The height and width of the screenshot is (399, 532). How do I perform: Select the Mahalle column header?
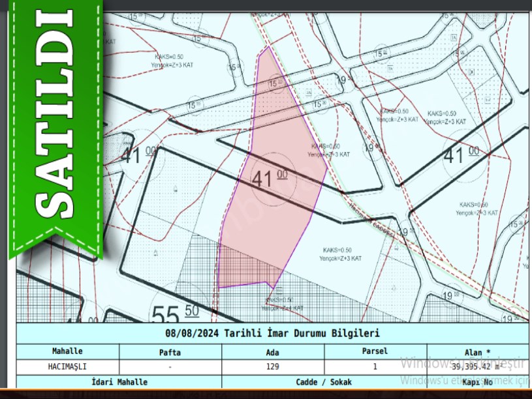(x=67, y=352)
